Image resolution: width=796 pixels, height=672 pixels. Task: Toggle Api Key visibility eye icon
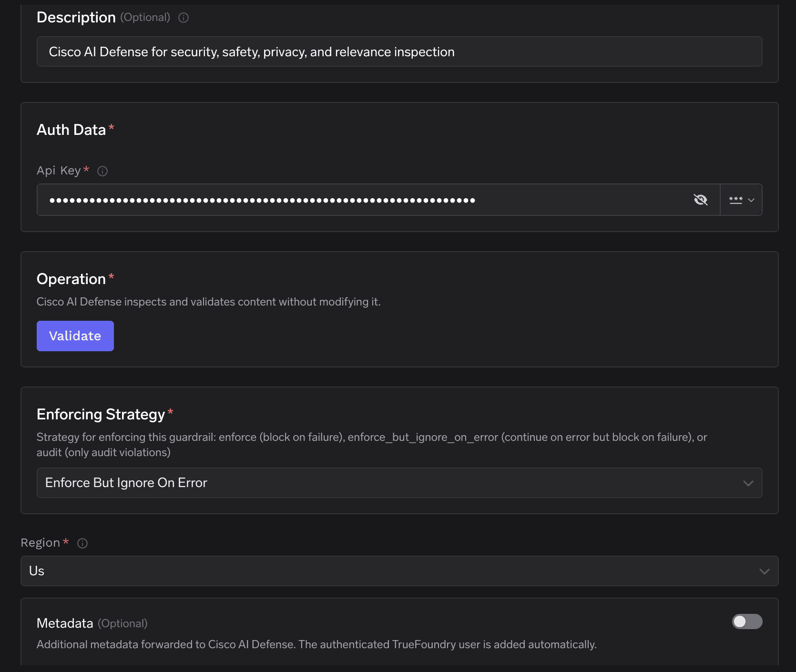[700, 200]
